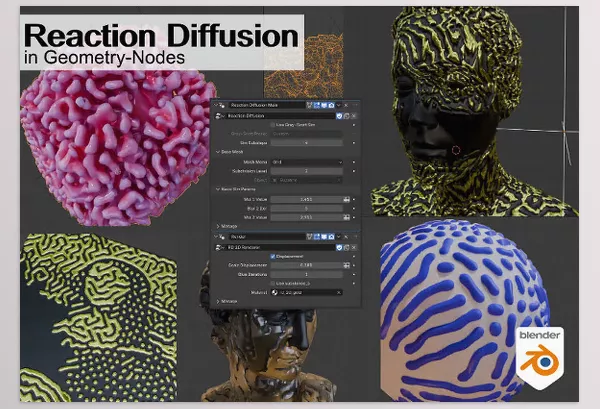Click the Reaction Diffusion node group name field

[280, 116]
